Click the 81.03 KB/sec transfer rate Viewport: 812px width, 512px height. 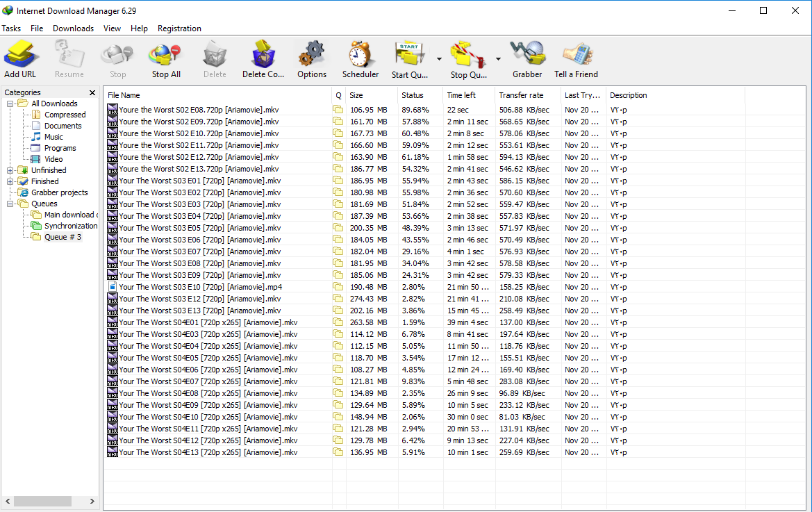[x=522, y=417]
